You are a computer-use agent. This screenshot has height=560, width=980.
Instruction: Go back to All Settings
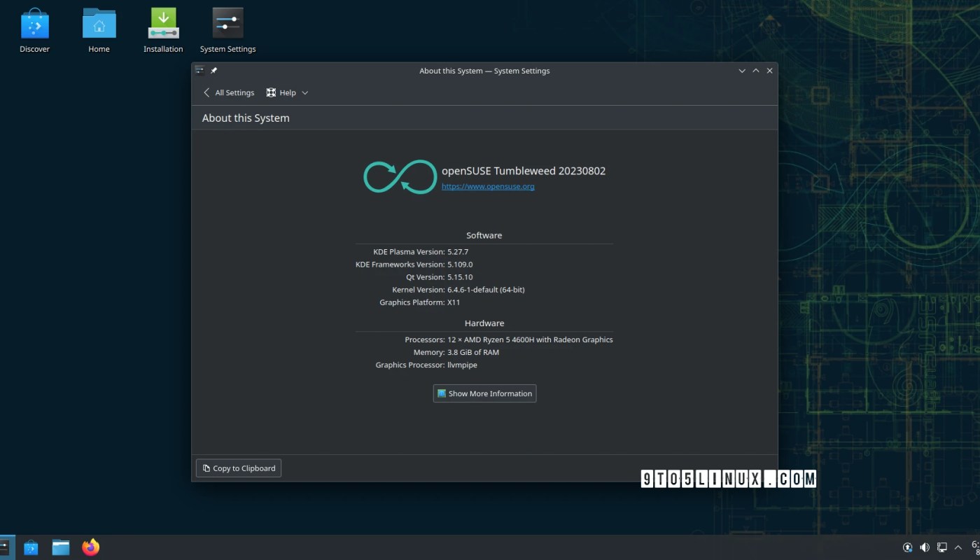(x=229, y=92)
